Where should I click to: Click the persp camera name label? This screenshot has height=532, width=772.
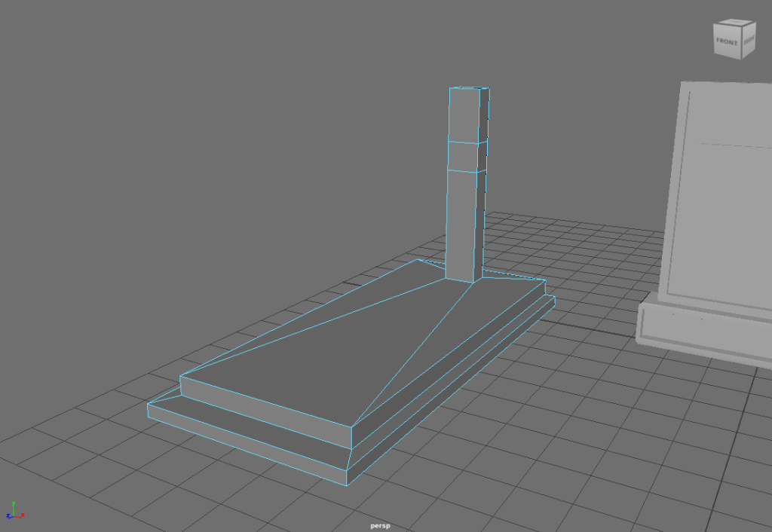(380, 525)
